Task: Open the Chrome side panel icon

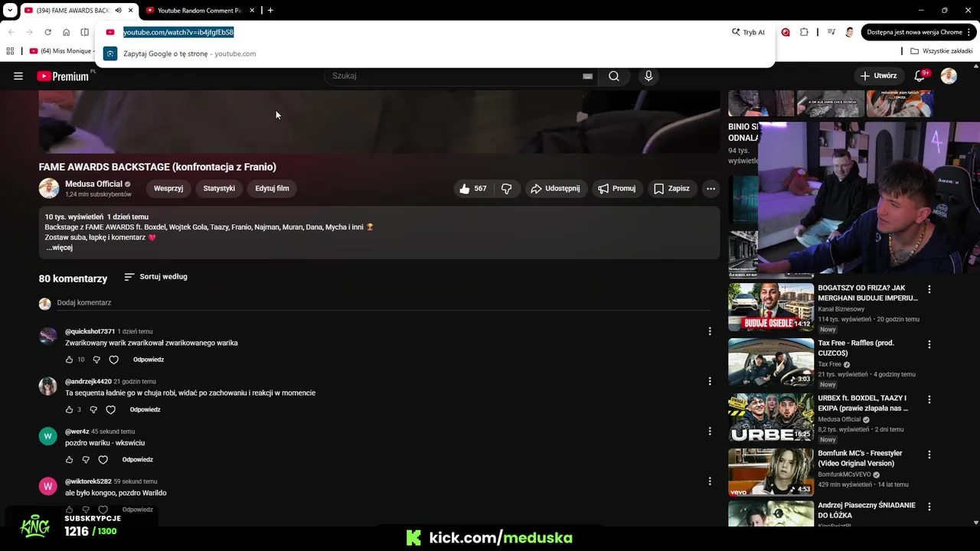Action: pyautogui.click(x=84, y=32)
